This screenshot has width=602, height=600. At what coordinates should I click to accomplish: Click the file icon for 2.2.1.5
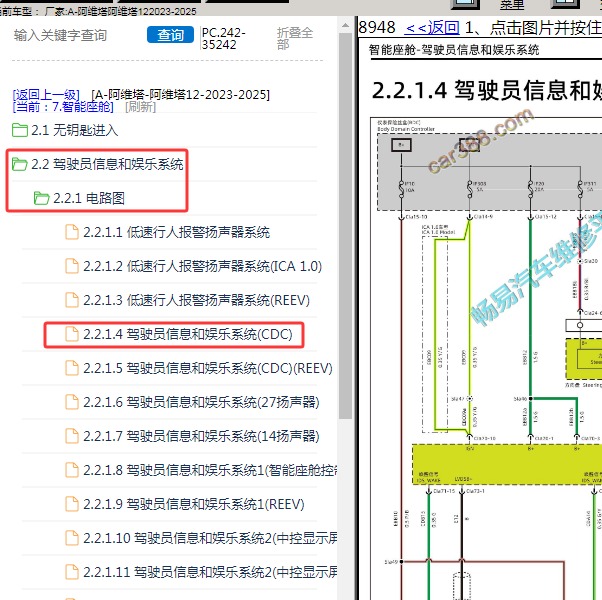[x=72, y=368]
